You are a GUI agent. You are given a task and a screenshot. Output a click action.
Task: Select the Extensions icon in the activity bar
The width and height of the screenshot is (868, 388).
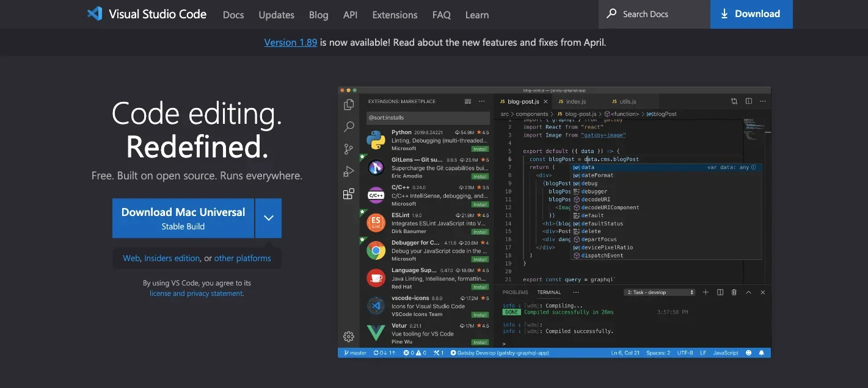[x=349, y=194]
